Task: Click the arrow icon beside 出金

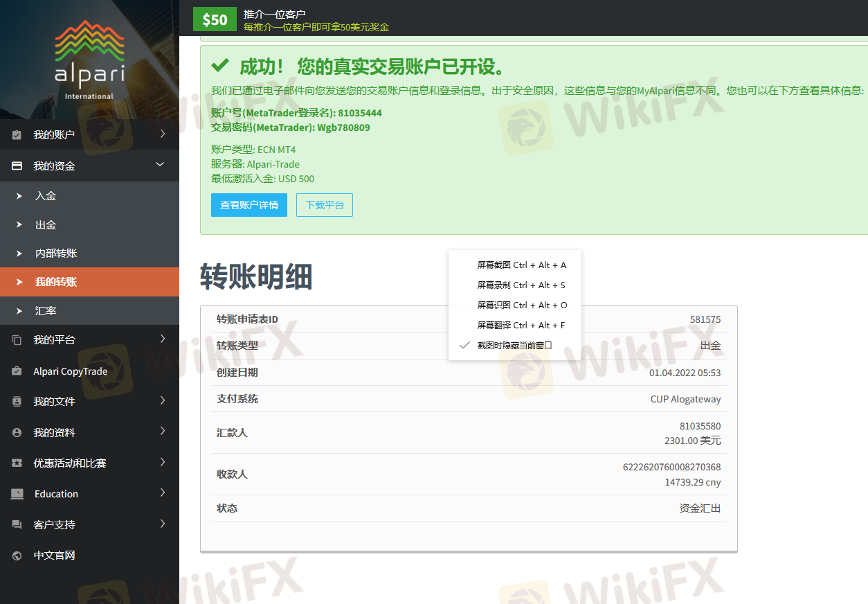Action: click(19, 225)
